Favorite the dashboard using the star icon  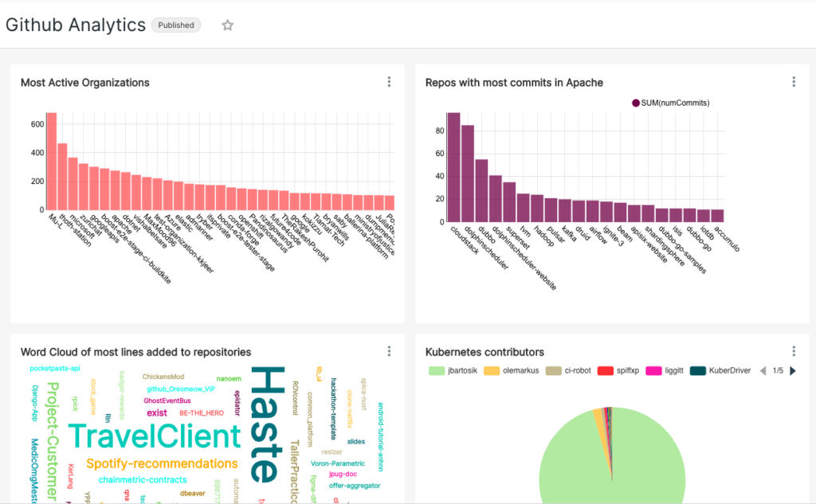(x=227, y=25)
